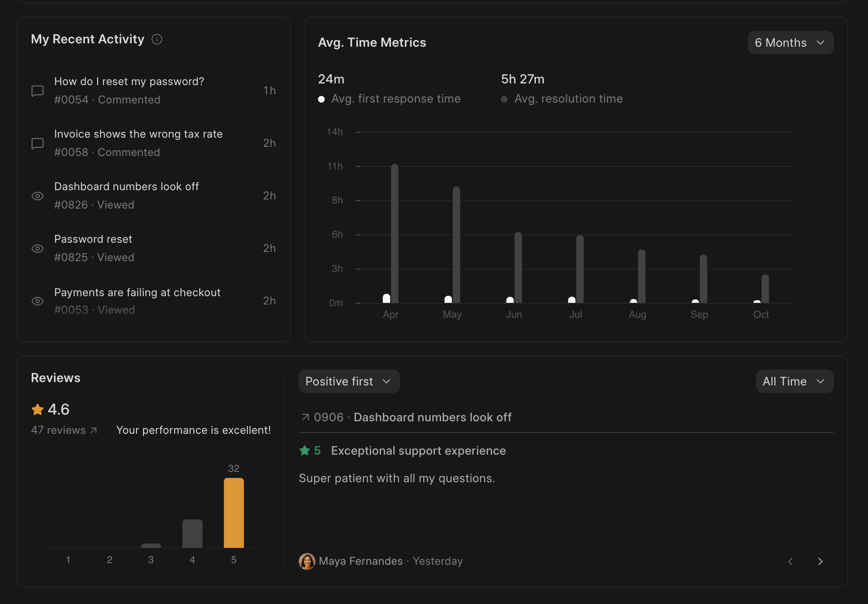The width and height of the screenshot is (868, 604).
Task: Click 'Maya Fernandes' reviewer name
Action: point(361,561)
